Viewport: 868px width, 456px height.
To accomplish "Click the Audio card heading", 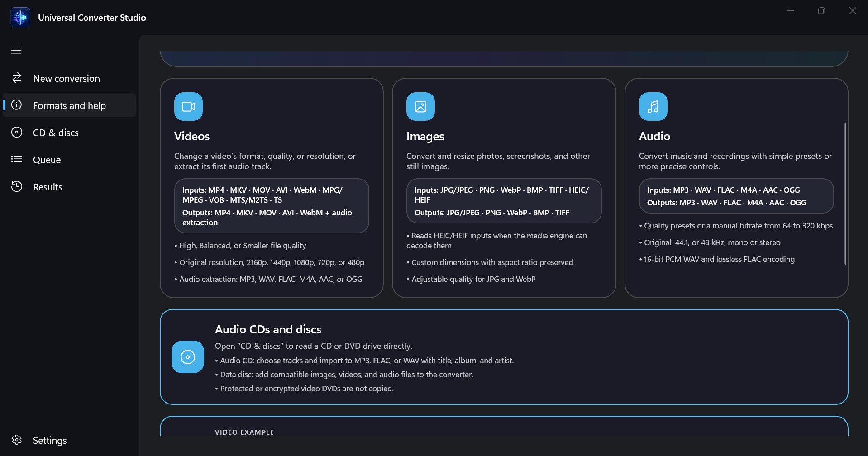I will click(x=654, y=136).
